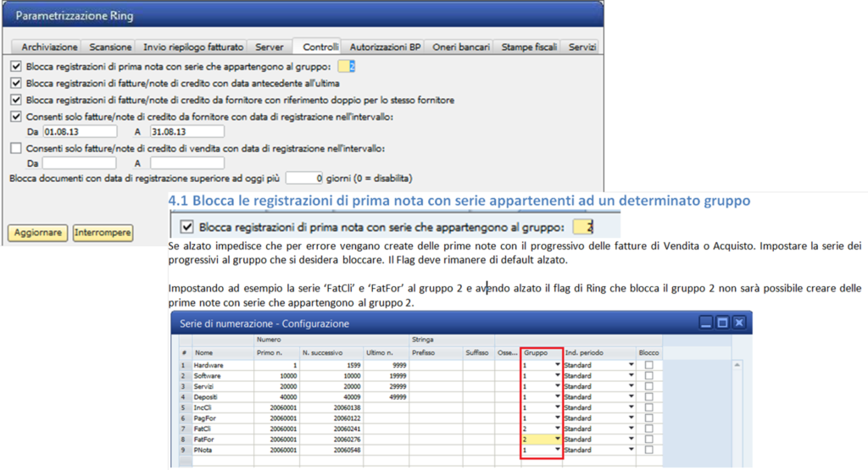The height and width of the screenshot is (470, 868).
Task: Click the Aggiornare button
Action: pos(37,233)
